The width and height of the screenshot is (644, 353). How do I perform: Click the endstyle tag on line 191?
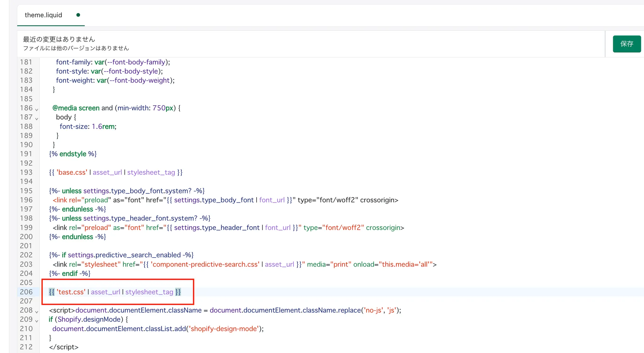73,154
